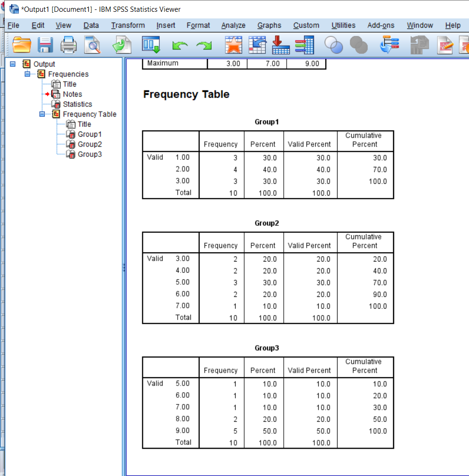Viewport: 469px width, 476px height.
Task: Select Group2 in the outline pane
Action: click(90, 144)
